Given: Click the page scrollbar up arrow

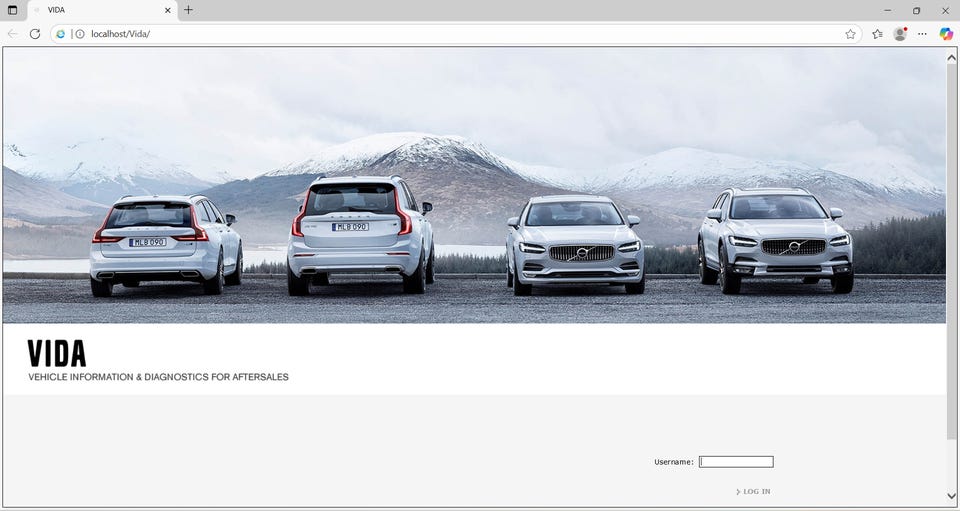Looking at the screenshot, I should pos(951,58).
